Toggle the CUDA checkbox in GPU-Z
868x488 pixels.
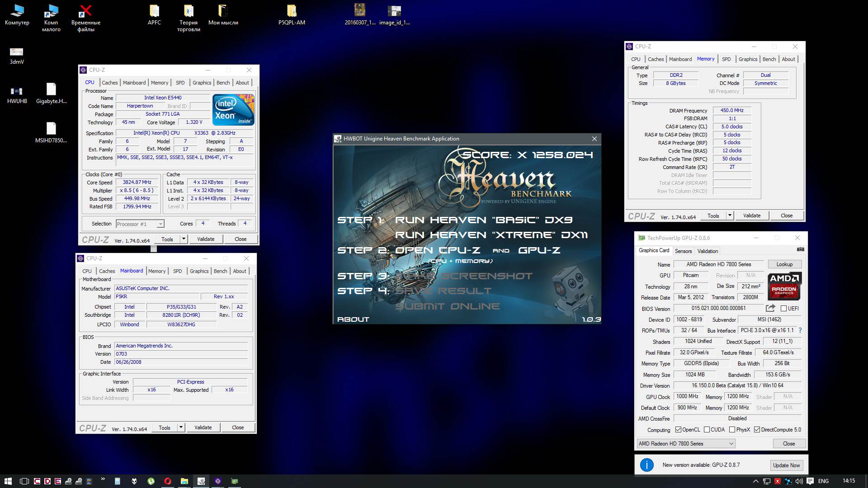point(707,430)
